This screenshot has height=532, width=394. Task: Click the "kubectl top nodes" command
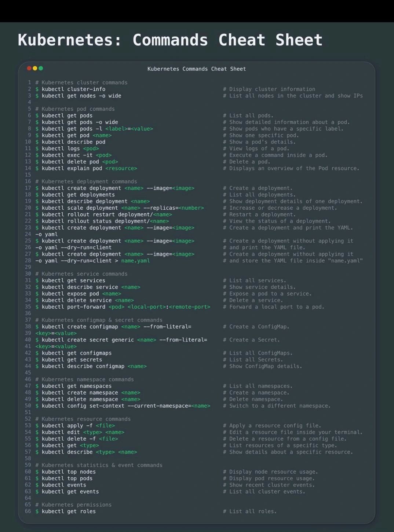pyautogui.click(x=69, y=472)
